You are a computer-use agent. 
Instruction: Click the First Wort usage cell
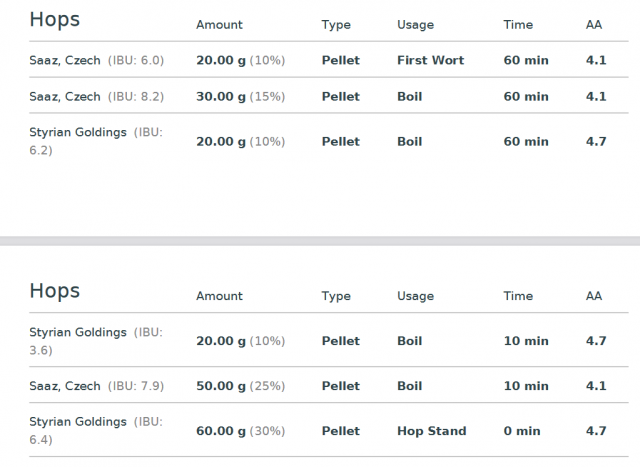coord(430,60)
